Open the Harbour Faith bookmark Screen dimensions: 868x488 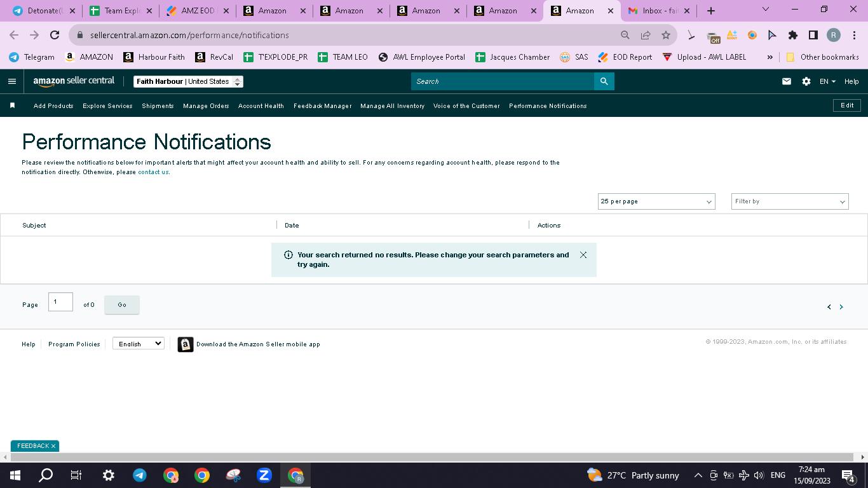tap(154, 57)
